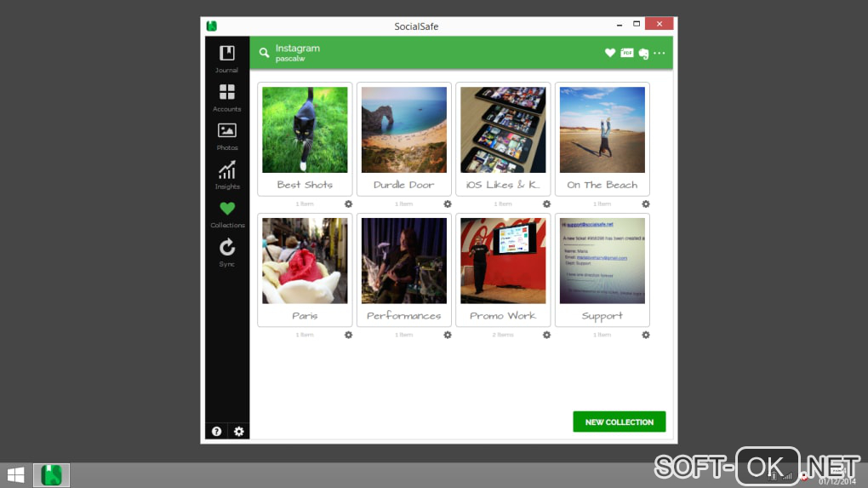Open the gear options for On The Beach
The height and width of the screenshot is (488, 868).
[x=645, y=204]
